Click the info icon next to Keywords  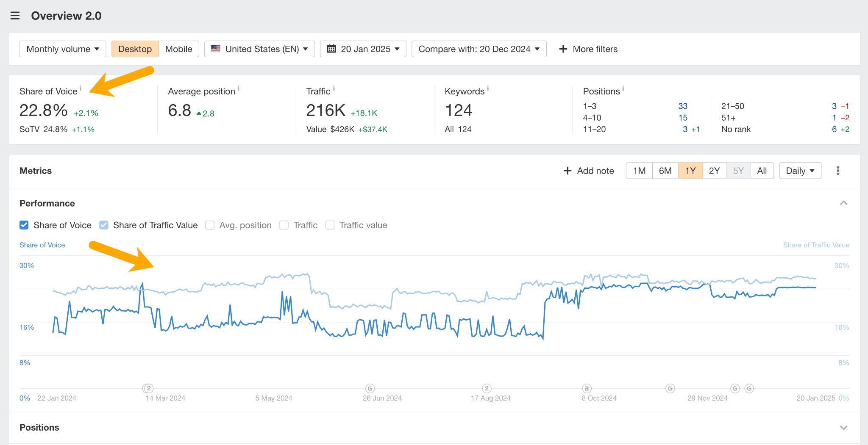coord(488,88)
